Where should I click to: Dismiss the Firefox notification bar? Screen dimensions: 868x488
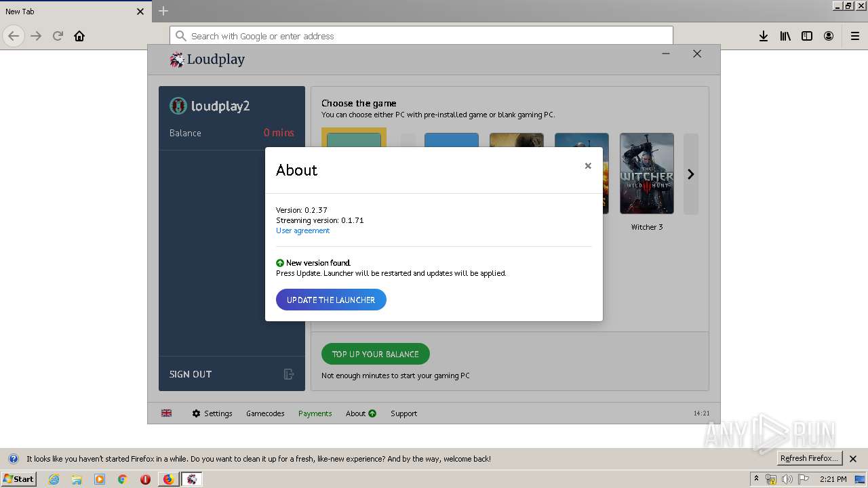(x=853, y=459)
